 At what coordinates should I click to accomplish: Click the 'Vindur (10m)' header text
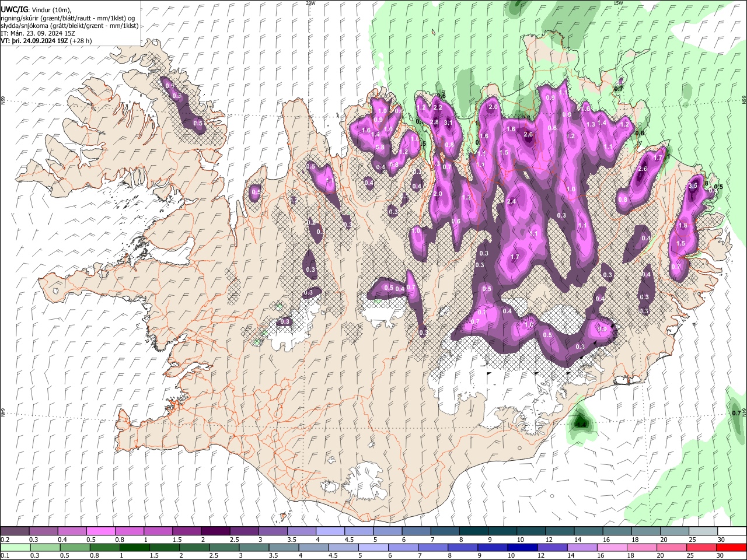pyautogui.click(x=50, y=10)
